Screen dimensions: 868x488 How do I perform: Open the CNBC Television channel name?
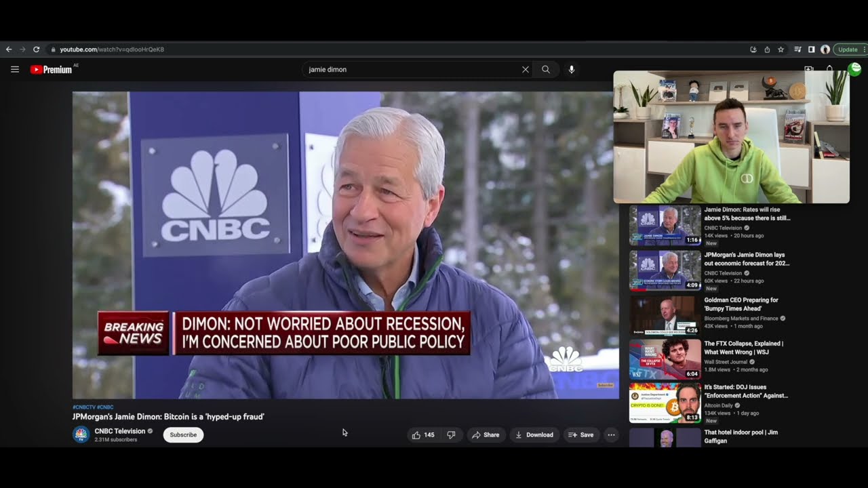[x=120, y=431]
